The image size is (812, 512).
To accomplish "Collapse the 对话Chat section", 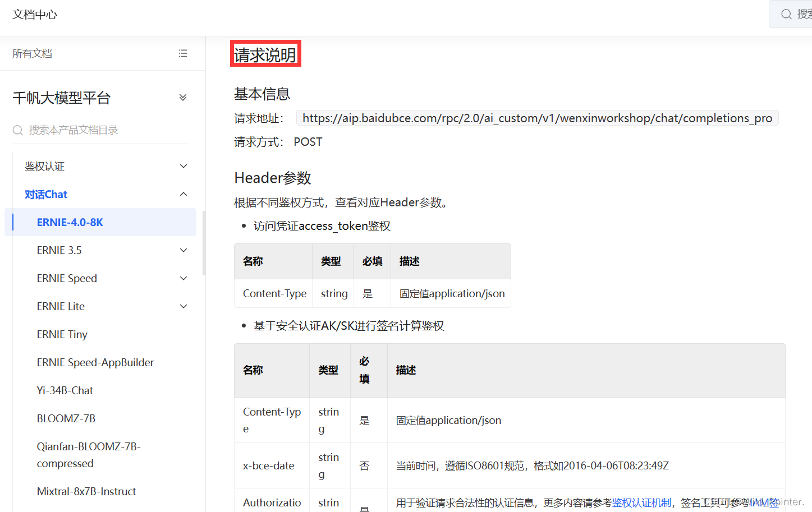I will tap(183, 194).
